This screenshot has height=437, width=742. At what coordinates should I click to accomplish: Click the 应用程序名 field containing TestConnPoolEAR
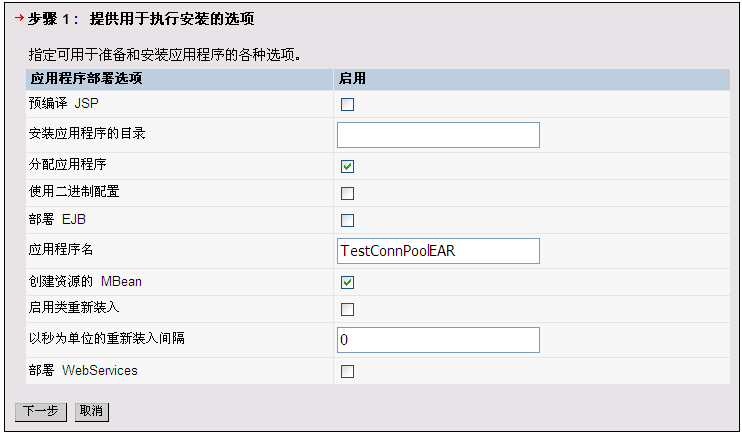click(438, 251)
